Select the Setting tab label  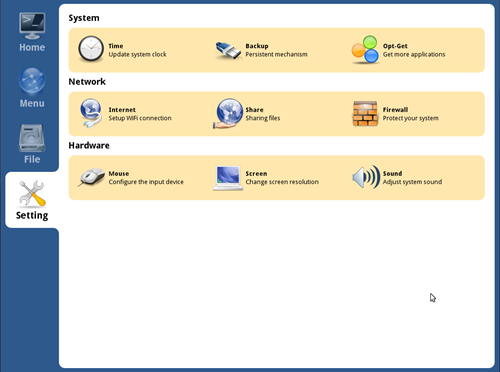32,215
